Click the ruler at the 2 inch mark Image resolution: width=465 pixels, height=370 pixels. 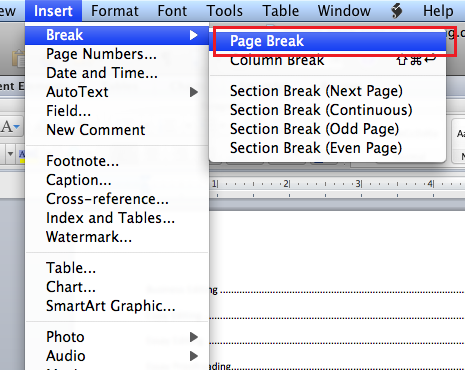[x=287, y=184]
